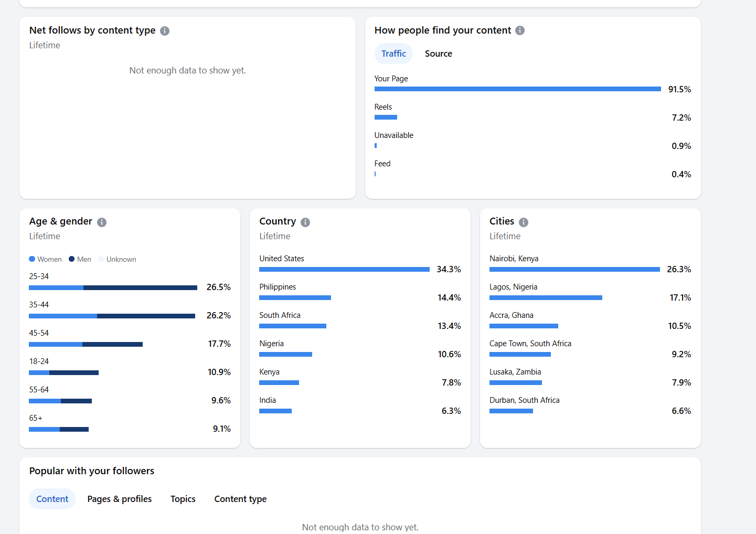Open the Content type tab
756x534 pixels.
click(240, 499)
